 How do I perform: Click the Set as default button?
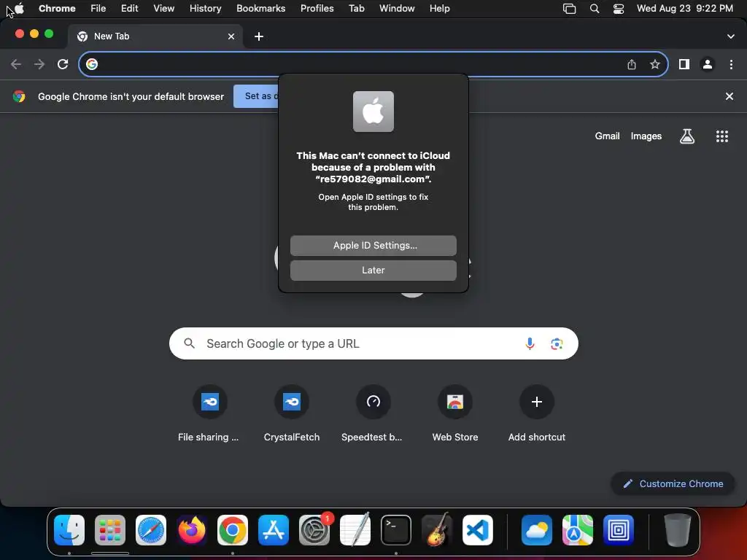coord(256,96)
